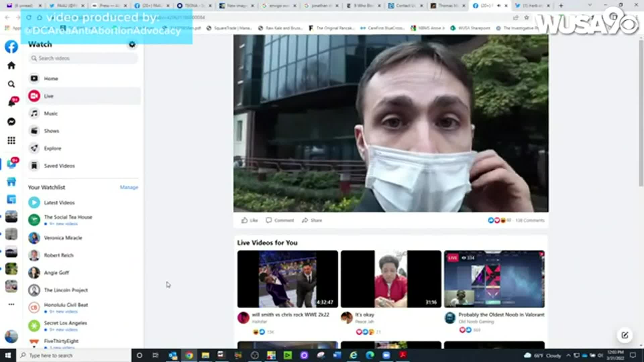Open Chrome from the Windows taskbar
The height and width of the screenshot is (362, 644).
click(x=189, y=355)
